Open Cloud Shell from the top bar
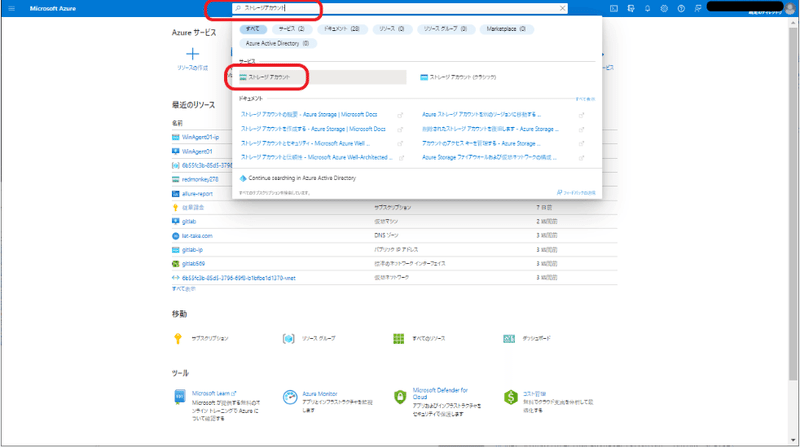The image size is (800, 448). (x=614, y=9)
